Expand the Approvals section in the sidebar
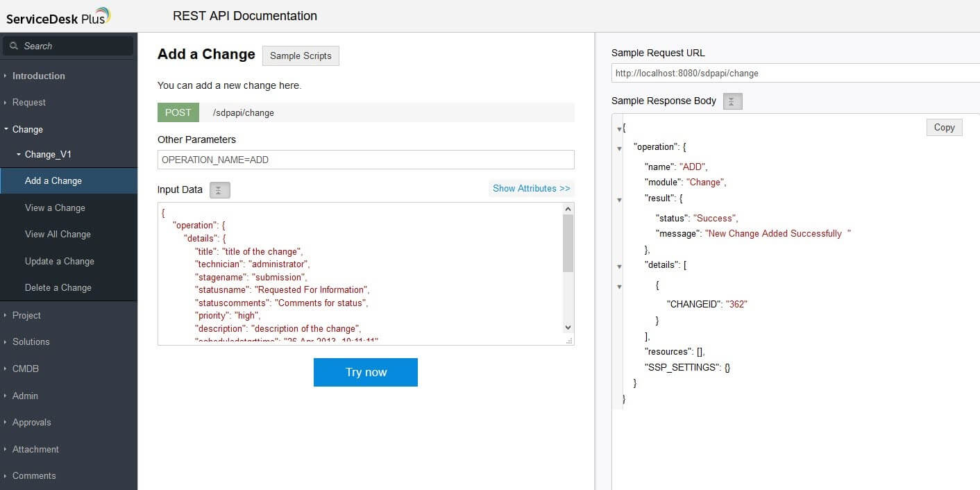Screen dimensions: 980x490 (x=5, y=422)
